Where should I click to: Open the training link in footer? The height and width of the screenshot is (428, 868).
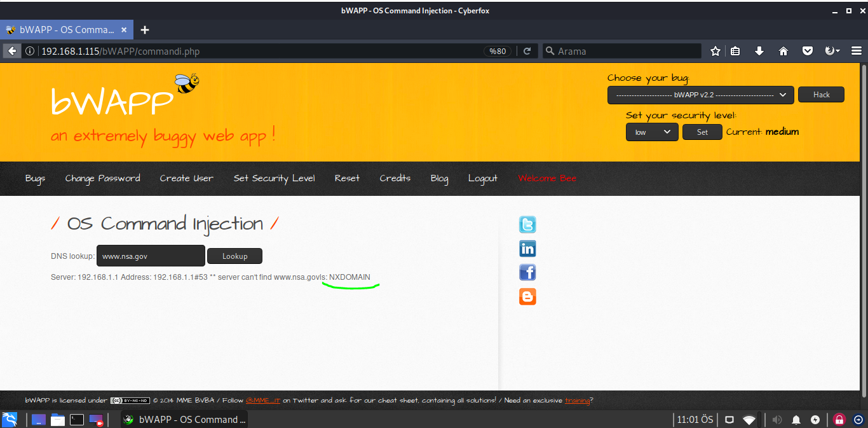[x=577, y=401]
